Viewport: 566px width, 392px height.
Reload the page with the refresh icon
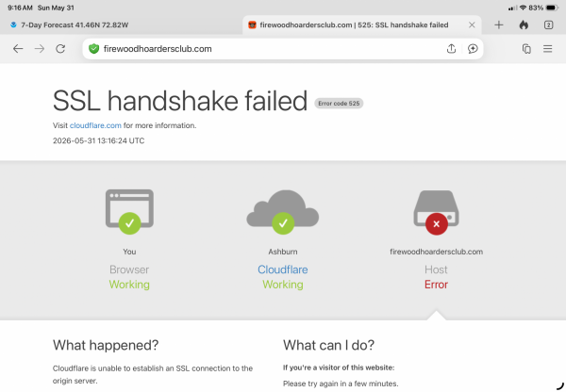coord(60,49)
